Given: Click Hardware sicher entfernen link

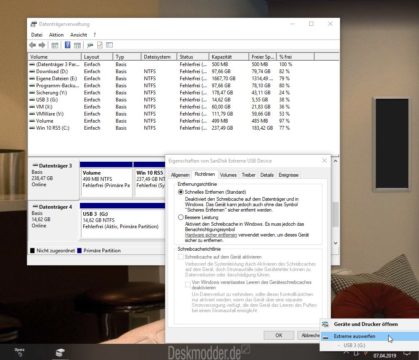Looking at the screenshot, I should point(211,235).
